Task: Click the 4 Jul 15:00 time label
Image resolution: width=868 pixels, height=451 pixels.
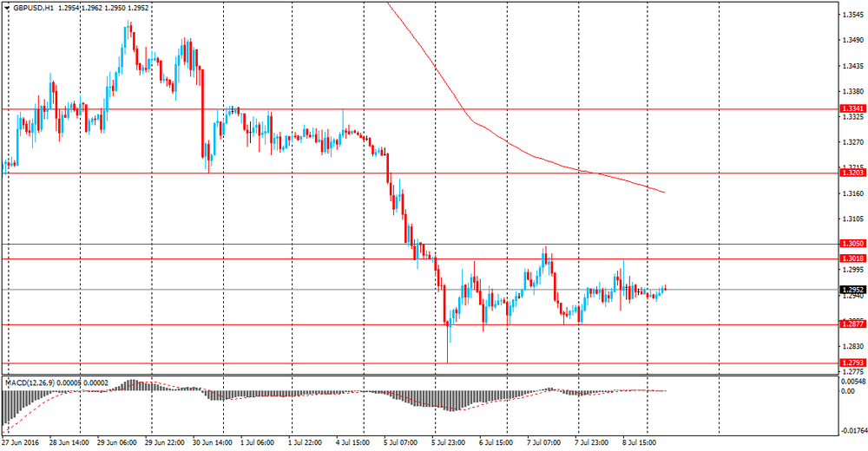Action: click(x=352, y=442)
